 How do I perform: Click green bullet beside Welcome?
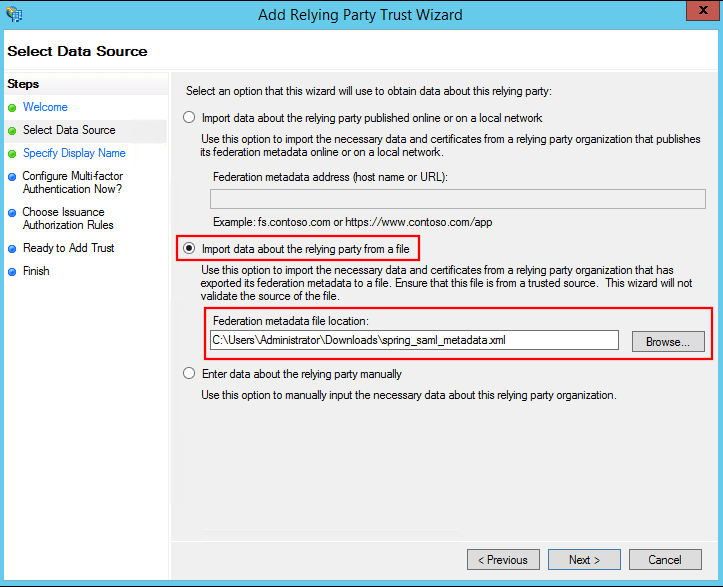click(x=12, y=108)
